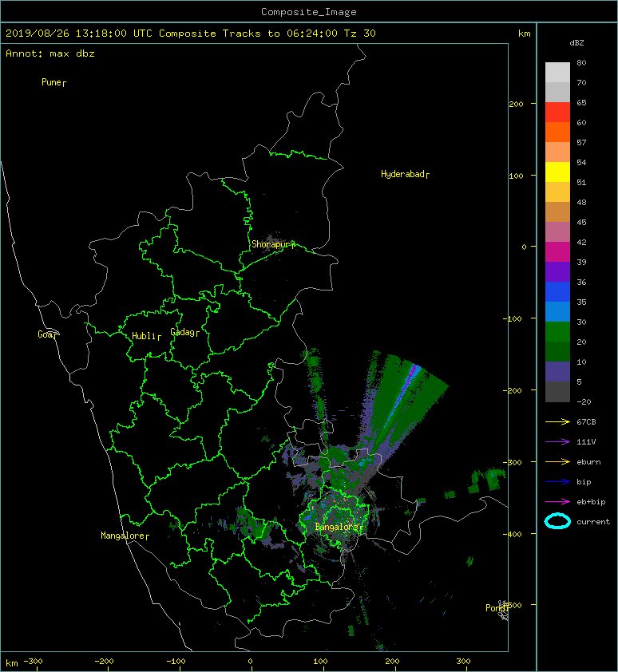Viewport: 618px width, 672px height.
Task: Click the Annot: max dbz text
Action: click(50, 53)
